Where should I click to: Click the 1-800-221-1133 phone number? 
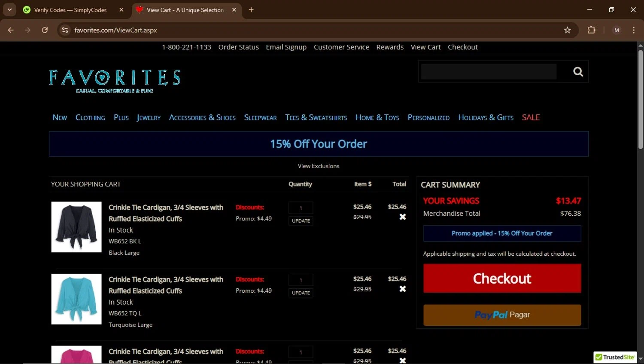tap(186, 47)
